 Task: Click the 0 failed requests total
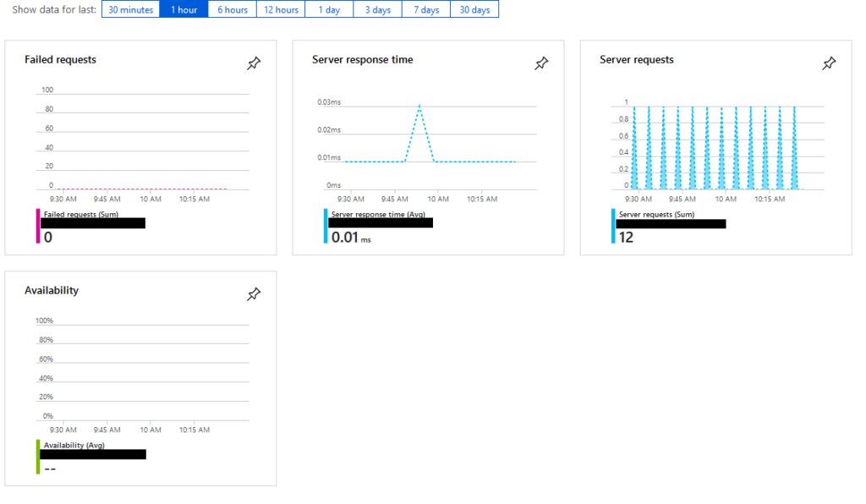[48, 238]
